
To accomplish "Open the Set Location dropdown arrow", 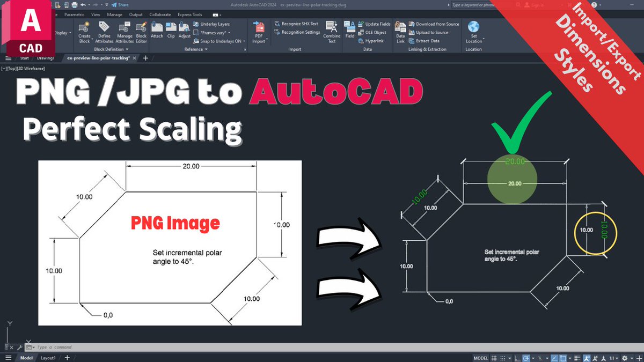I will (x=484, y=39).
